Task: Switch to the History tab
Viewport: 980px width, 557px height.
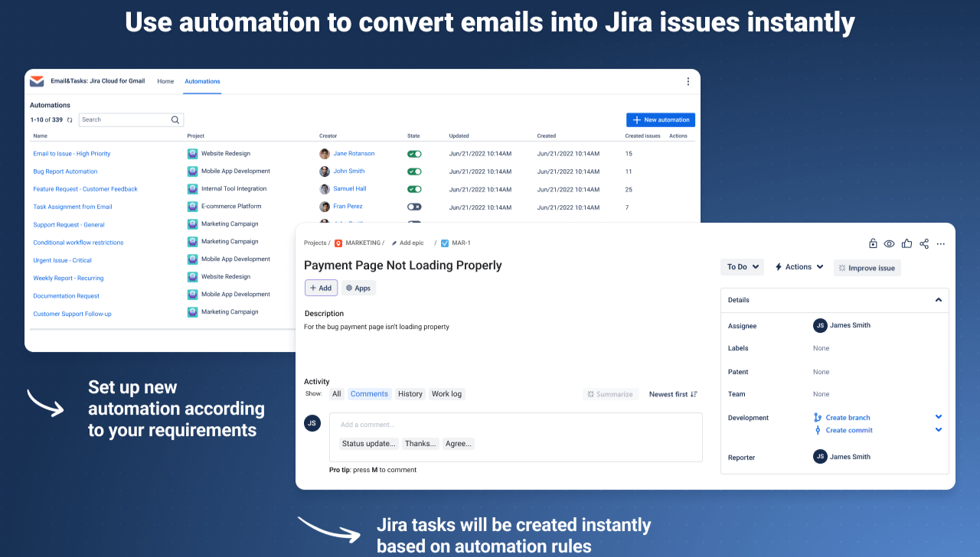Action: click(410, 394)
